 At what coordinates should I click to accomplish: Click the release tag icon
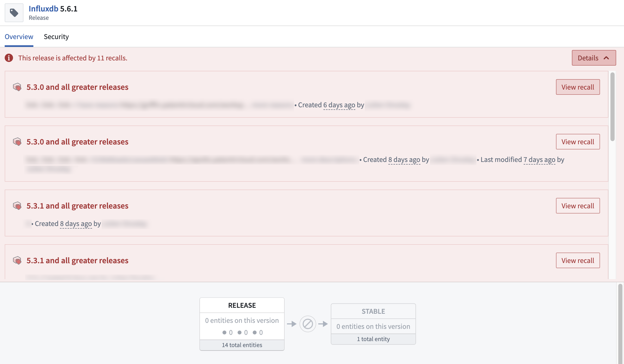pos(14,13)
